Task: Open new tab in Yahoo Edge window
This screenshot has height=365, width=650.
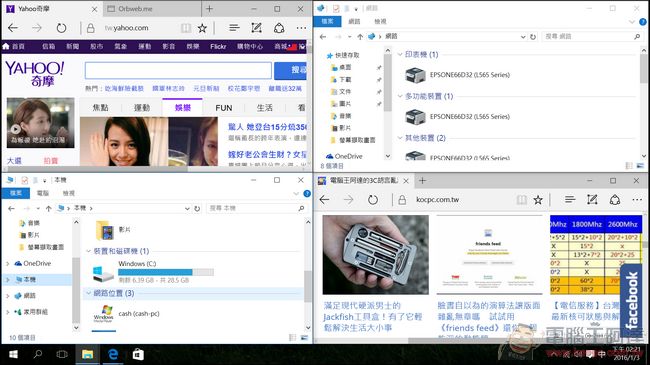Action: click(209, 9)
